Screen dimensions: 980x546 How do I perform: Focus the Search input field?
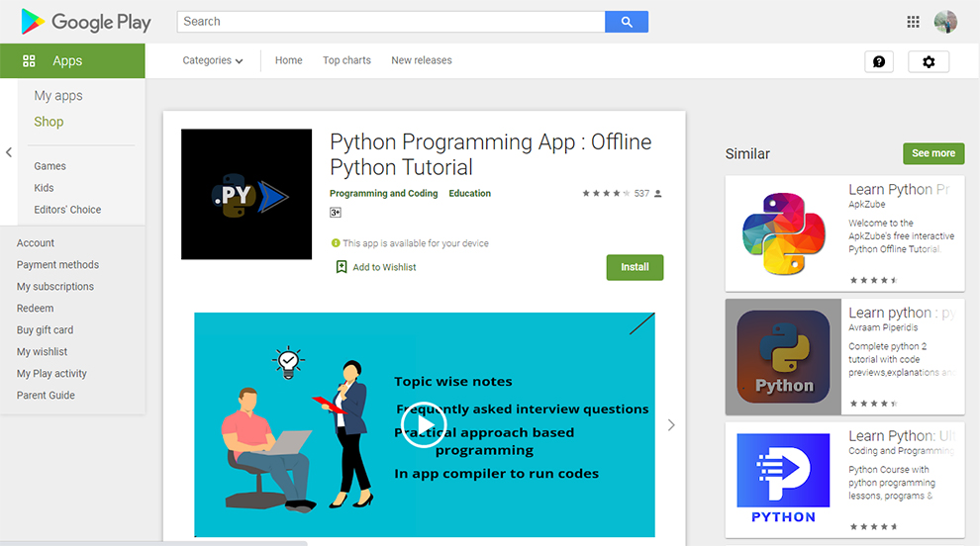pyautogui.click(x=391, y=22)
